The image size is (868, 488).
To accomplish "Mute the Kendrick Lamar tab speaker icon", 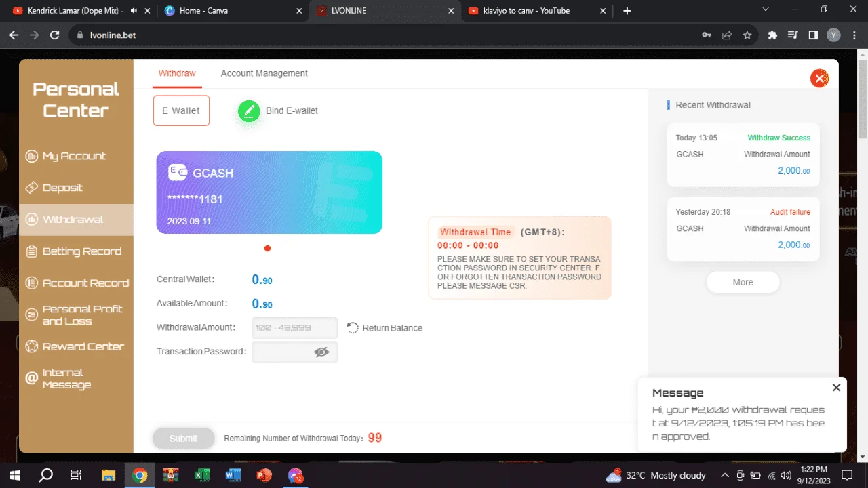I will (134, 11).
